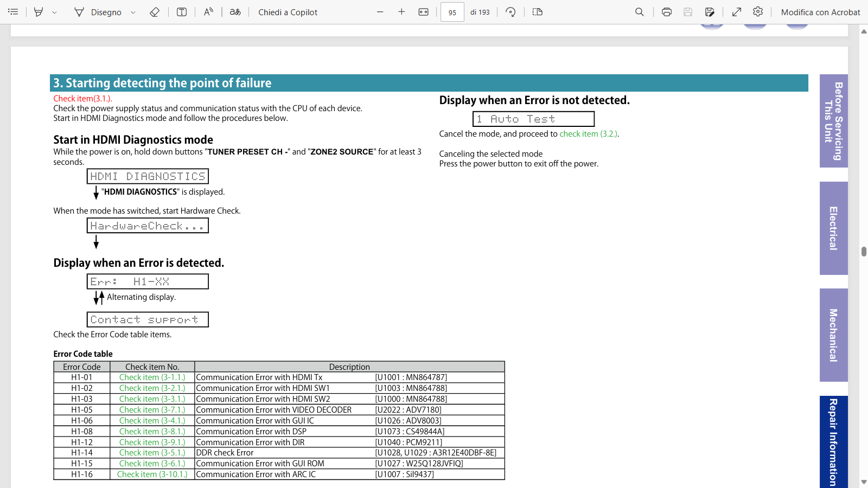This screenshot has width=868, height=488.
Task: Click the page number field
Action: click(x=452, y=12)
